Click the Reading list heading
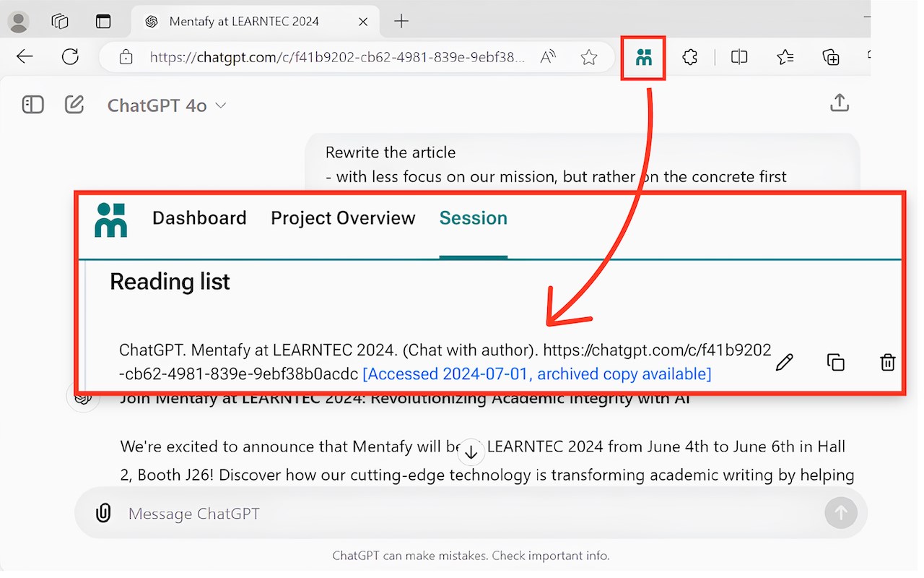 [x=170, y=281]
